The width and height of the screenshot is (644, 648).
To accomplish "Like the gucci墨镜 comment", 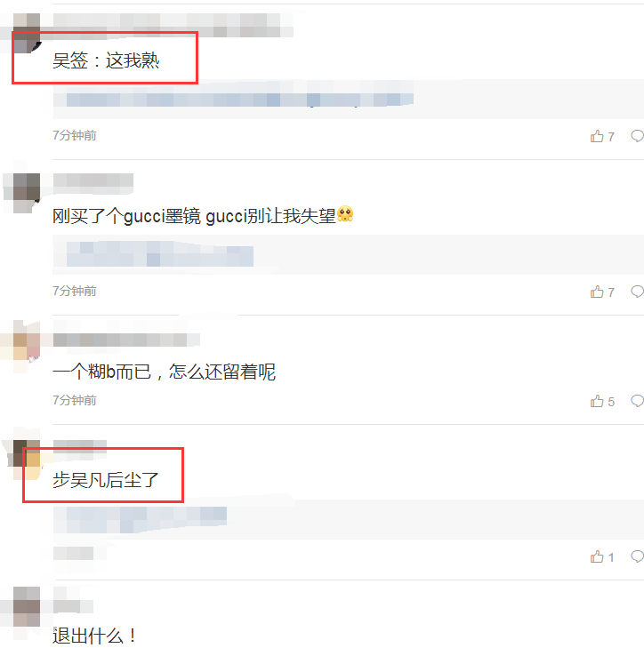I will [x=602, y=292].
